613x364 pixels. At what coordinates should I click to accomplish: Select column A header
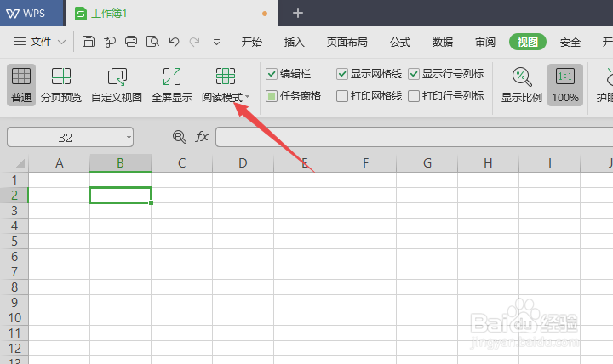coord(59,162)
